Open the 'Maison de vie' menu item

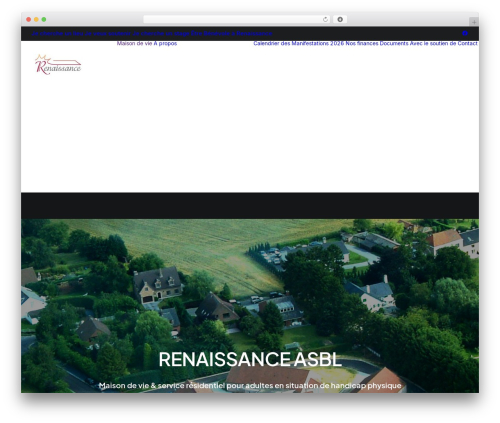click(x=134, y=43)
